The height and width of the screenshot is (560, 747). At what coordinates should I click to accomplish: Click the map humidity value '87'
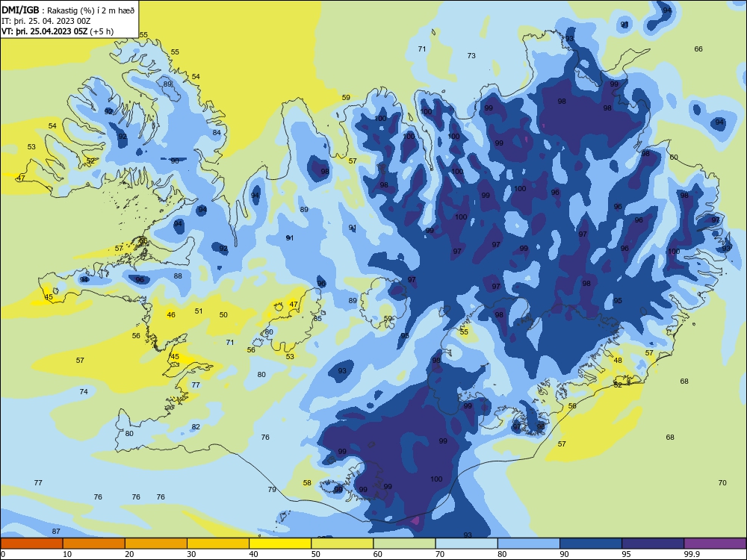point(56,532)
